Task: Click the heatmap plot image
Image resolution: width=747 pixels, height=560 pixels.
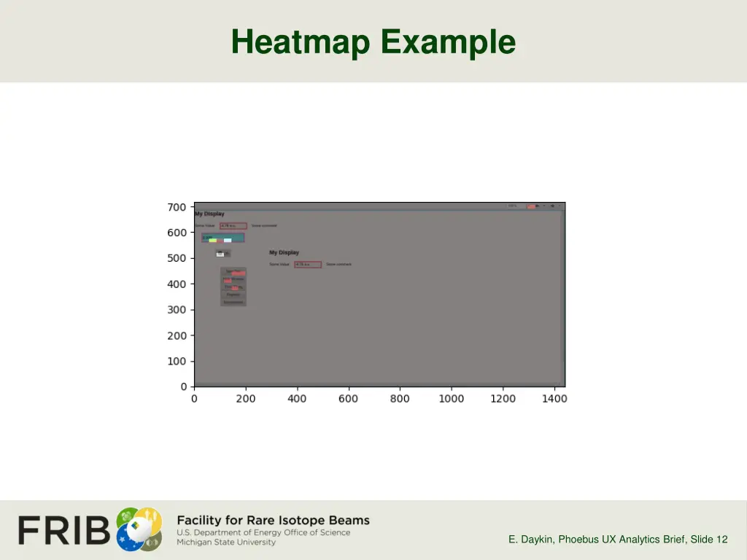Action: click(x=379, y=295)
